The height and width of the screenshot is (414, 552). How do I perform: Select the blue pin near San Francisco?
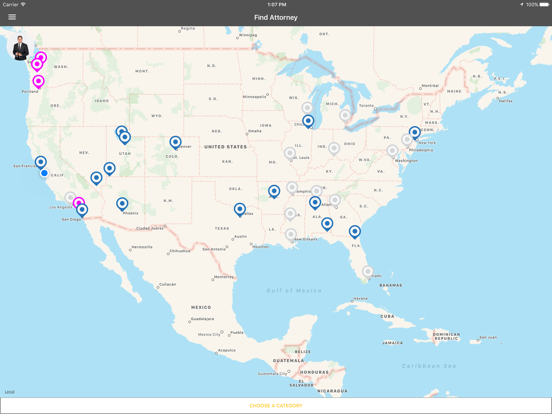pos(41,163)
